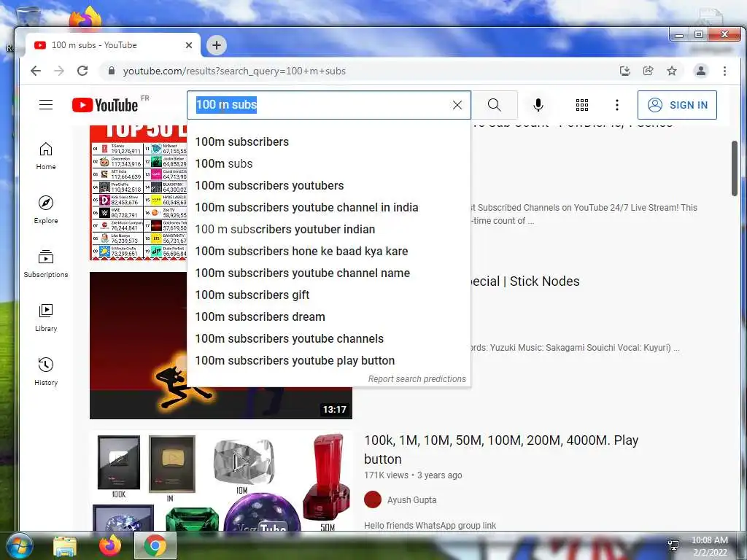Select the '100 m subs - YouTube' tab

[x=112, y=45]
